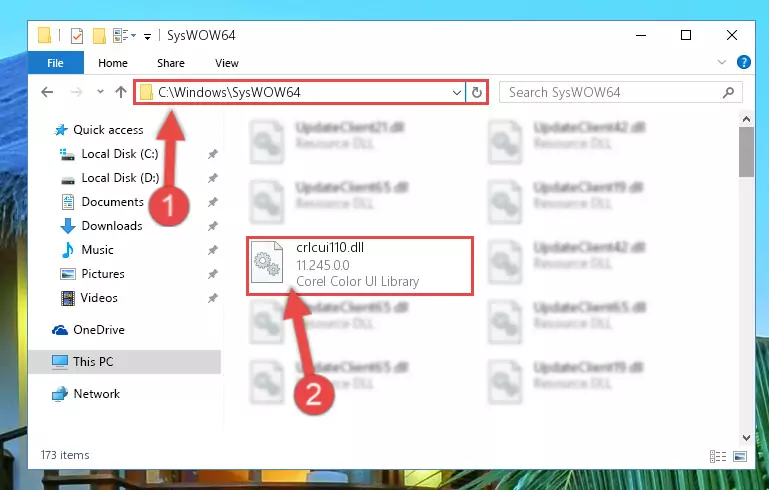769x490 pixels.
Task: Click the pin icon beside Downloads
Action: (x=212, y=226)
